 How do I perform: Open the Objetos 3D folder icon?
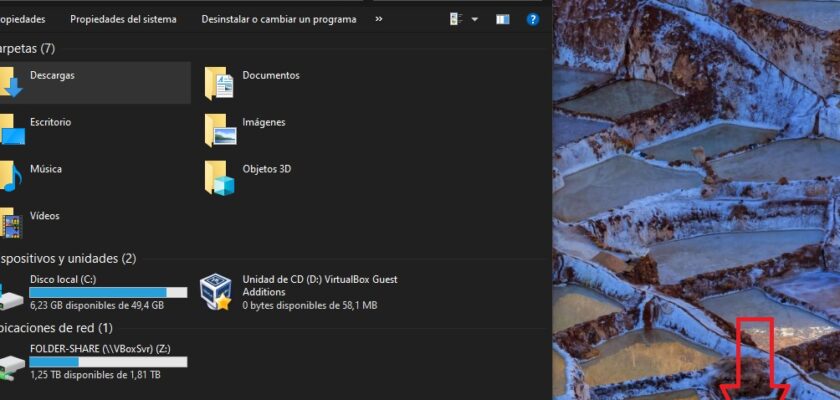pos(220,177)
